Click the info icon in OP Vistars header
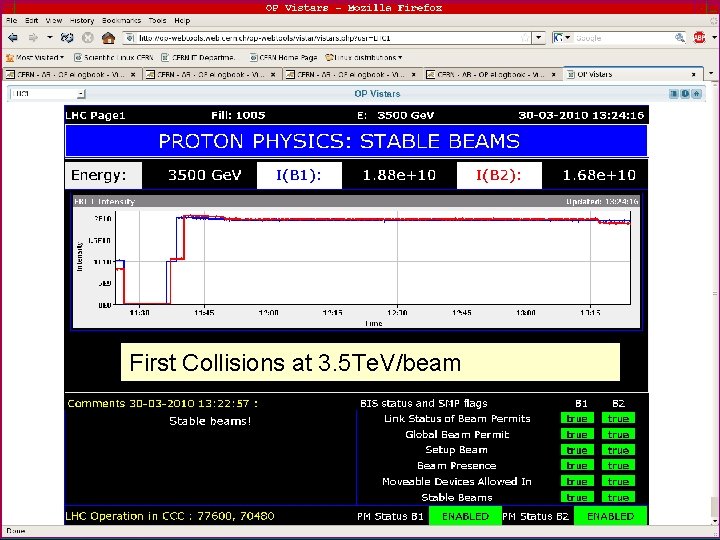The image size is (720, 540). pos(685,94)
